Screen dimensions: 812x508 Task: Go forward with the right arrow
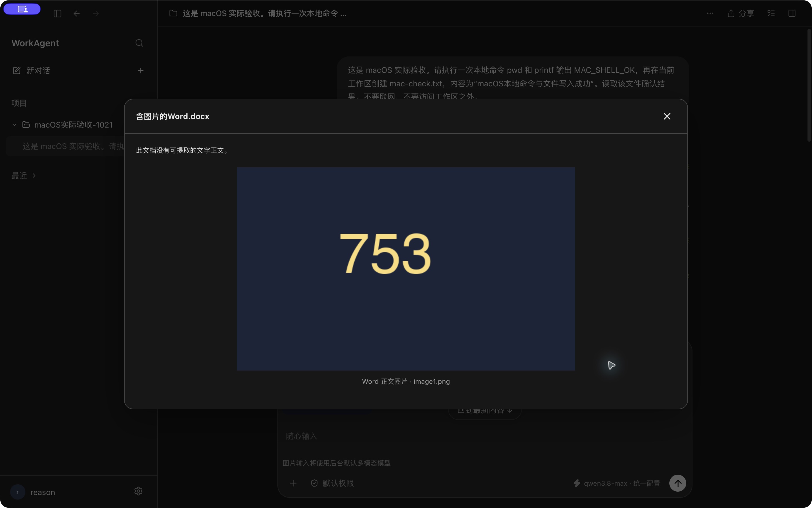coord(96,14)
